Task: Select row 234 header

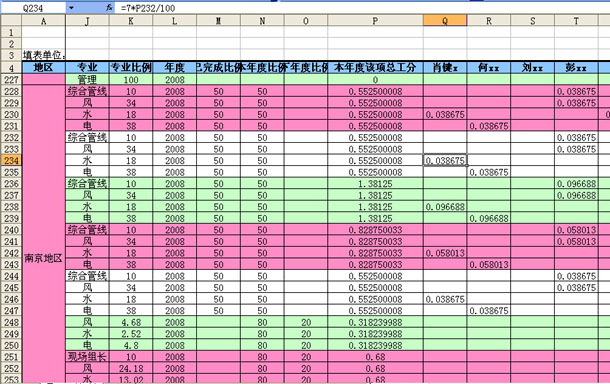Action: 11,160
